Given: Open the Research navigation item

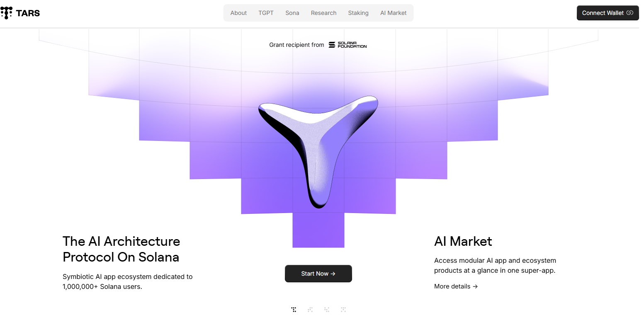Looking at the screenshot, I should pos(324,13).
